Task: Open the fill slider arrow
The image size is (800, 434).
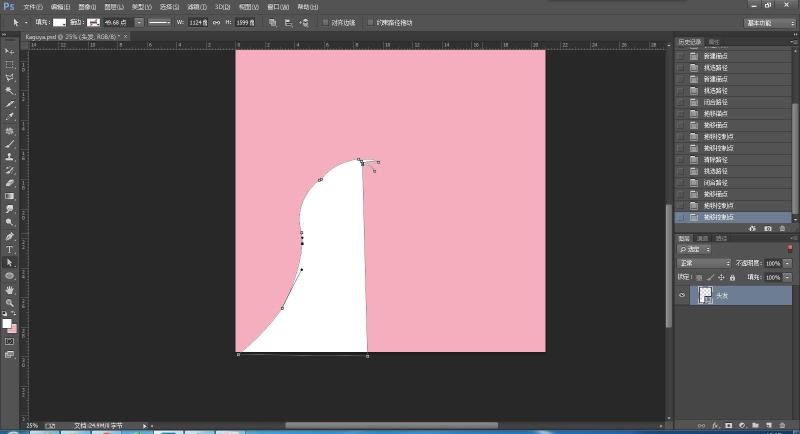Action: point(787,277)
